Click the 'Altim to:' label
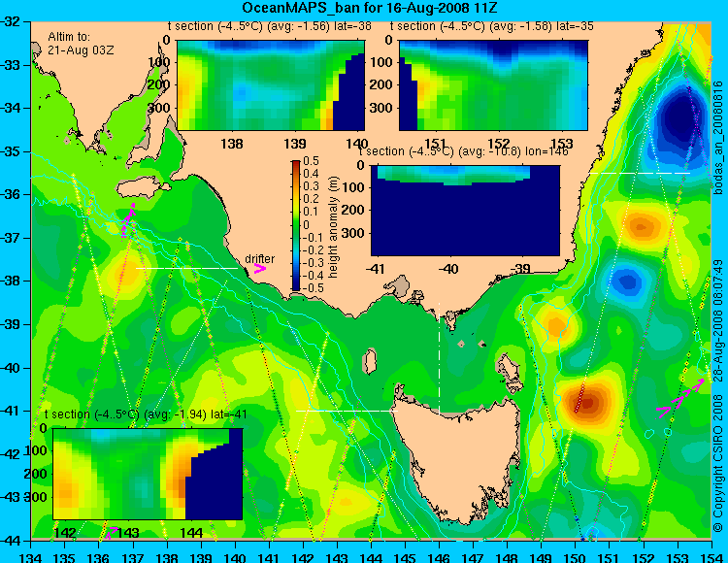This screenshot has height=563, width=728. (x=69, y=37)
